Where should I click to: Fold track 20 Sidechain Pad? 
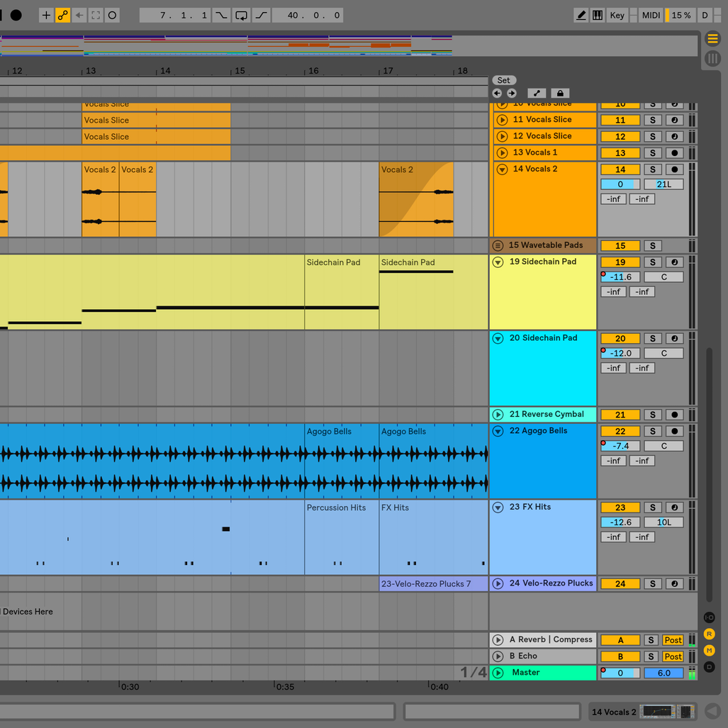coord(498,338)
